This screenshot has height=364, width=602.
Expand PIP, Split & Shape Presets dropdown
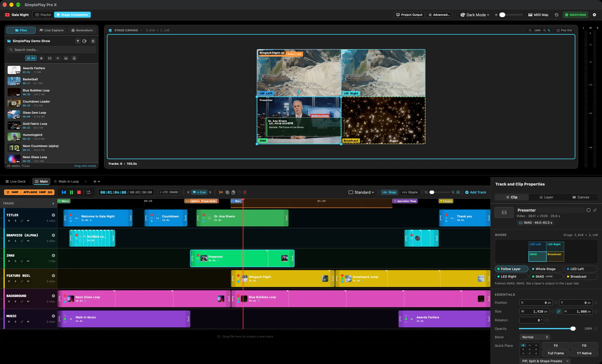[545, 361]
